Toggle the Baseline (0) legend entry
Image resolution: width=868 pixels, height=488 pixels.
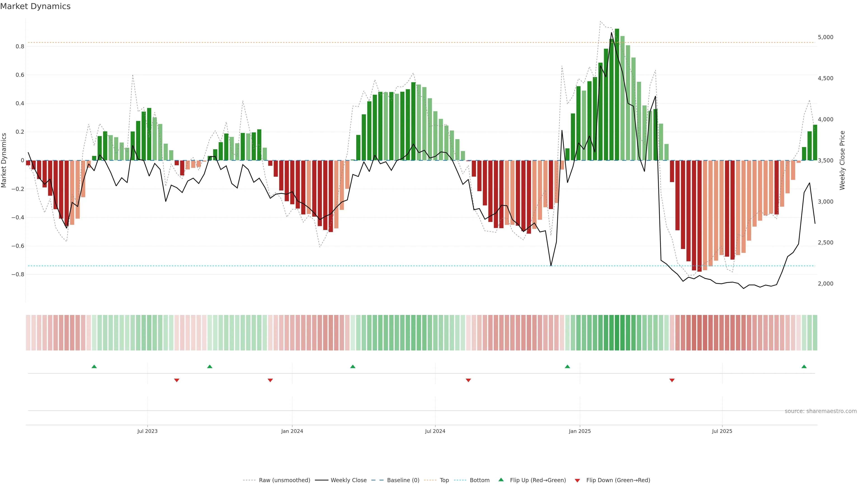(403, 480)
